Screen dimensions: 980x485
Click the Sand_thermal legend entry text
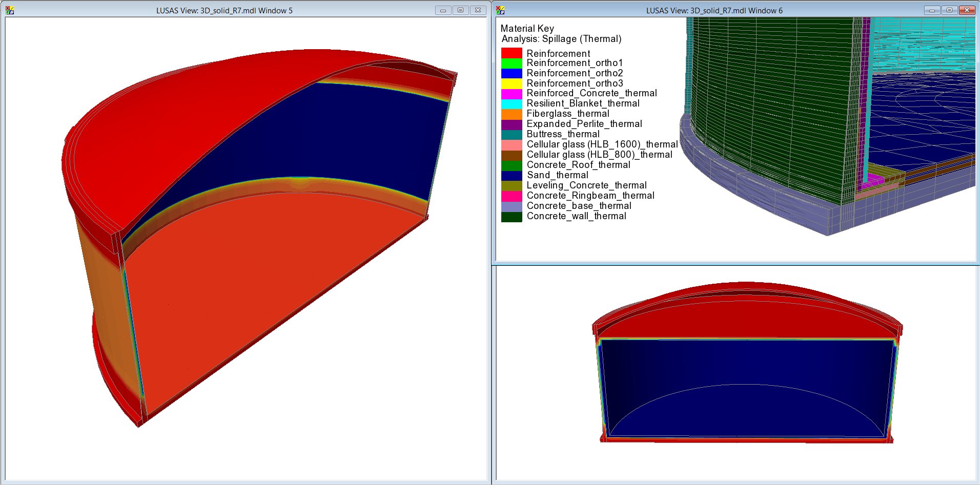pos(557,175)
